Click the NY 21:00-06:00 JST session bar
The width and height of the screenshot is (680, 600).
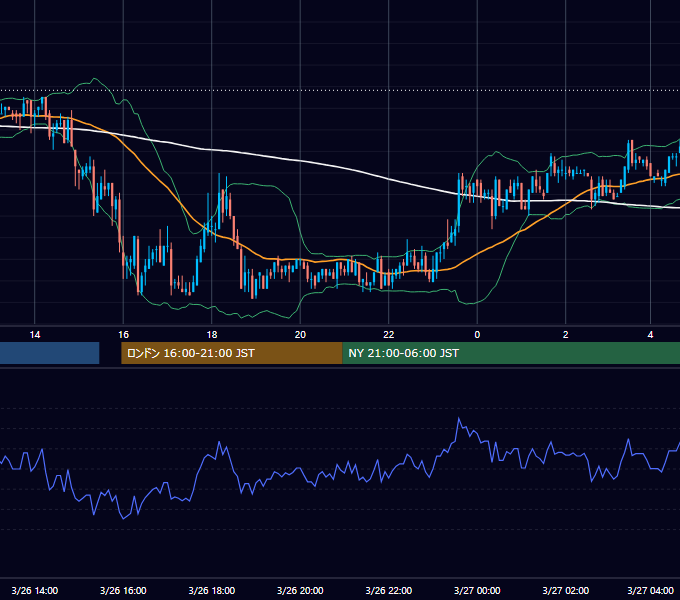[511, 353]
